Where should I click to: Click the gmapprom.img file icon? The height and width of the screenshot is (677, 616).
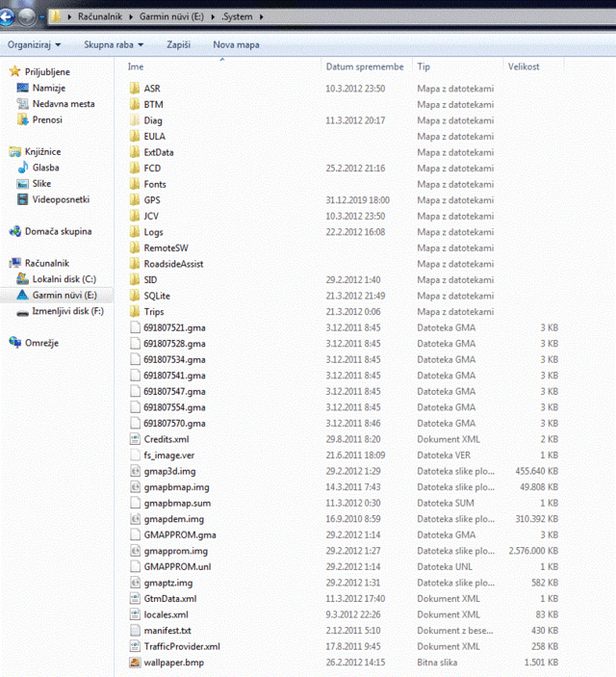[x=135, y=551]
